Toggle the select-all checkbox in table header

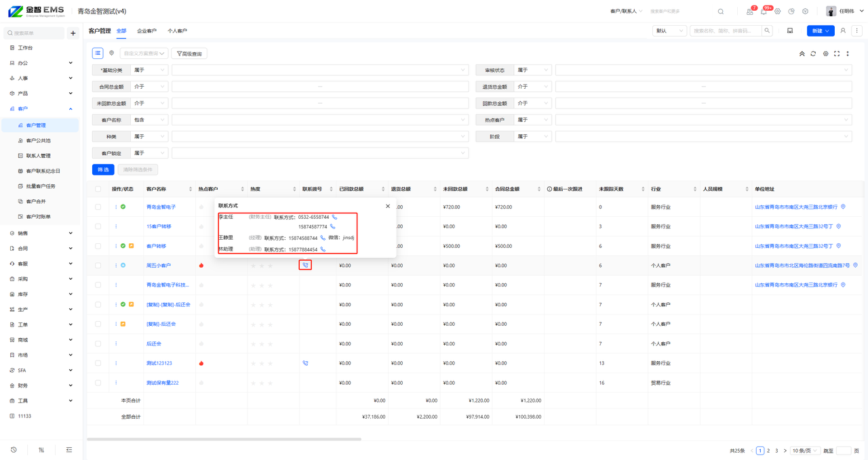(x=98, y=189)
